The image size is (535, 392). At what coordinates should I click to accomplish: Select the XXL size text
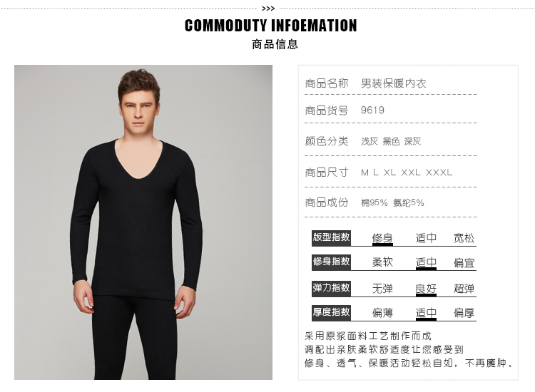click(411, 172)
